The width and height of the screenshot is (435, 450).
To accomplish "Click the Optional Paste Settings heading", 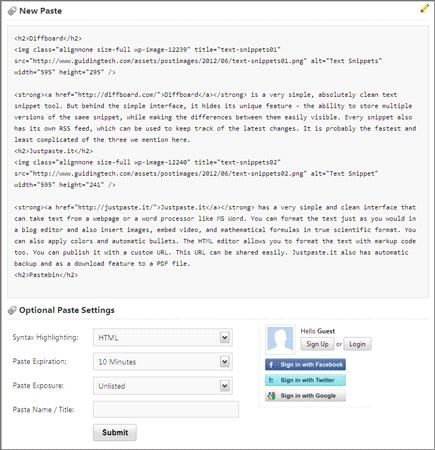I will click(x=67, y=310).
